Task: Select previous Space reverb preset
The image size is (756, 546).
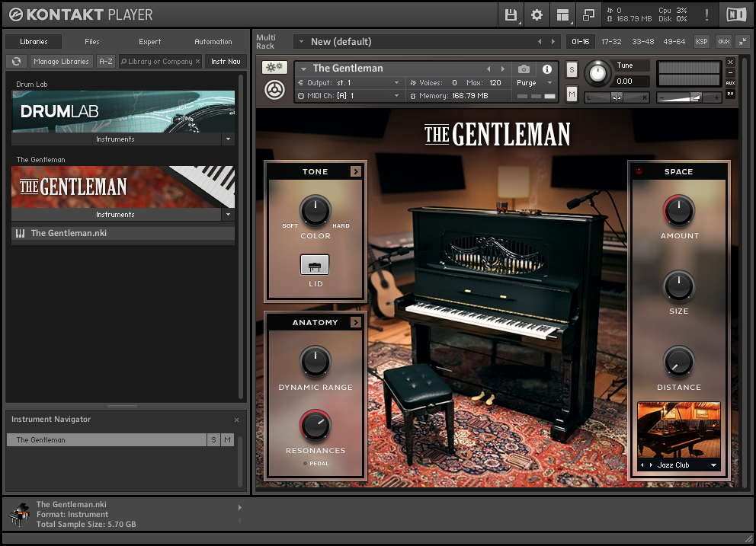Action: click(x=642, y=465)
